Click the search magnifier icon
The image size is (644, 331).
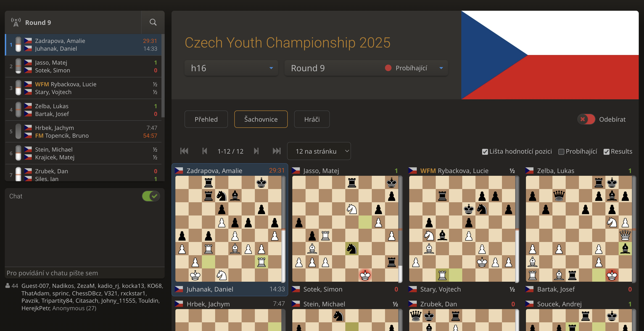[153, 22]
